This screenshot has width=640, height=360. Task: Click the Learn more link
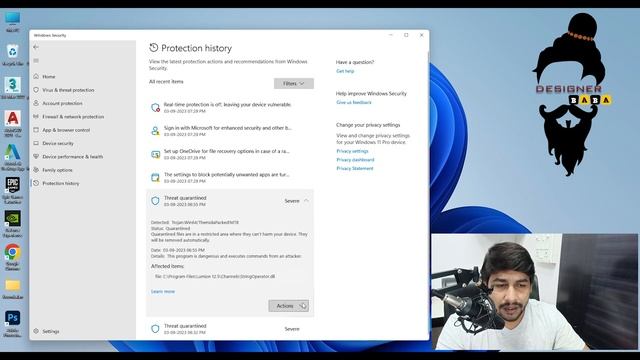tap(163, 291)
